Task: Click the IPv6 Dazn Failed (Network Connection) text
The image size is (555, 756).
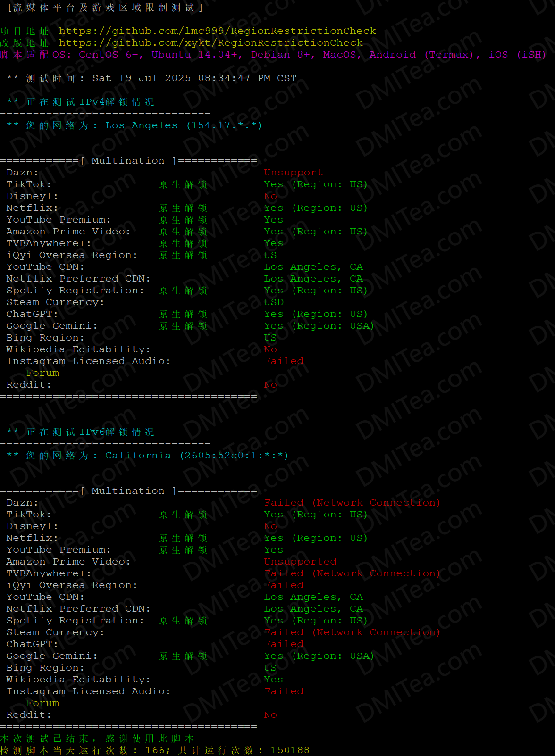Action: [x=352, y=503]
